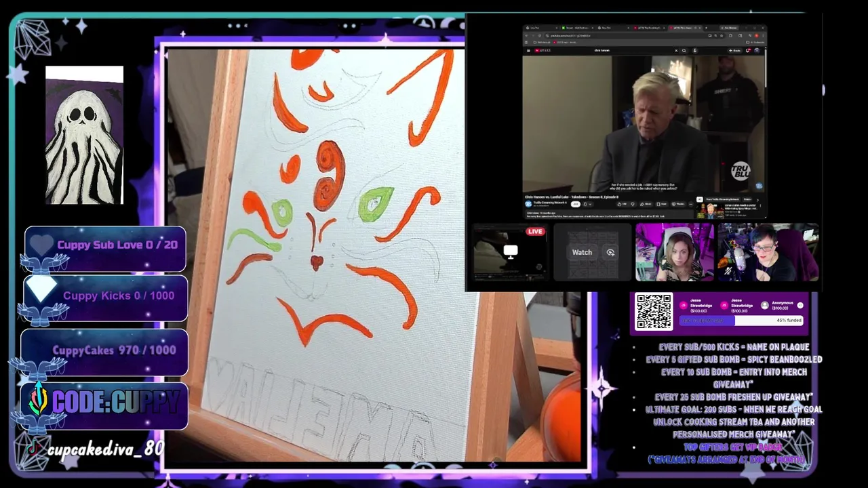Image resolution: width=868 pixels, height=488 pixels.
Task: Click the glasses streamer webcam tile
Action: [768, 252]
